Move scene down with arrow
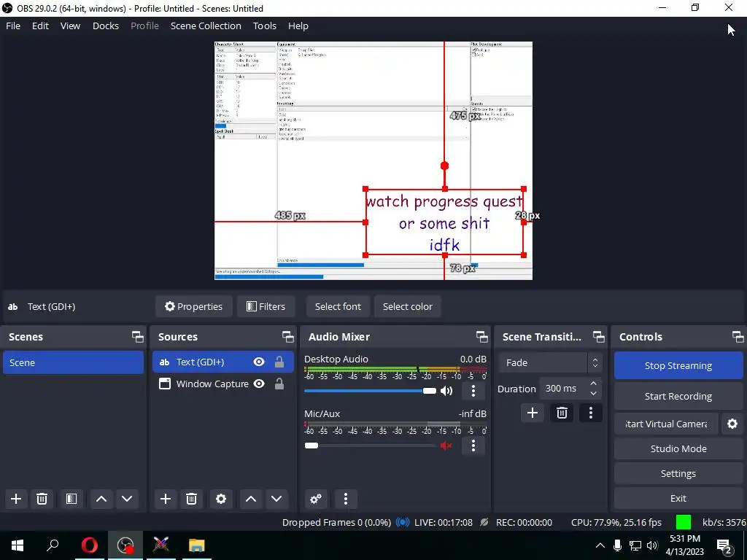The width and height of the screenshot is (747, 560). click(127, 499)
